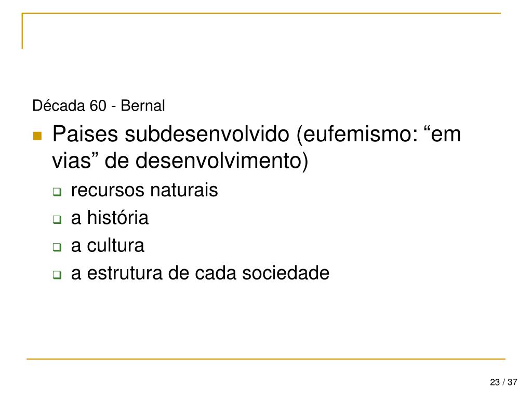The width and height of the screenshot is (532, 399).
Task: Click the word Paises in main bullet
Action: click(x=85, y=134)
